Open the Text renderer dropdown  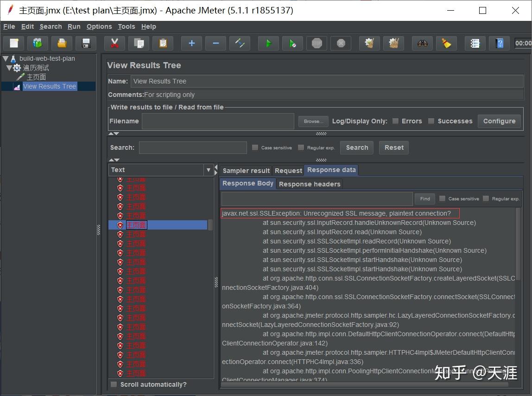[161, 170]
